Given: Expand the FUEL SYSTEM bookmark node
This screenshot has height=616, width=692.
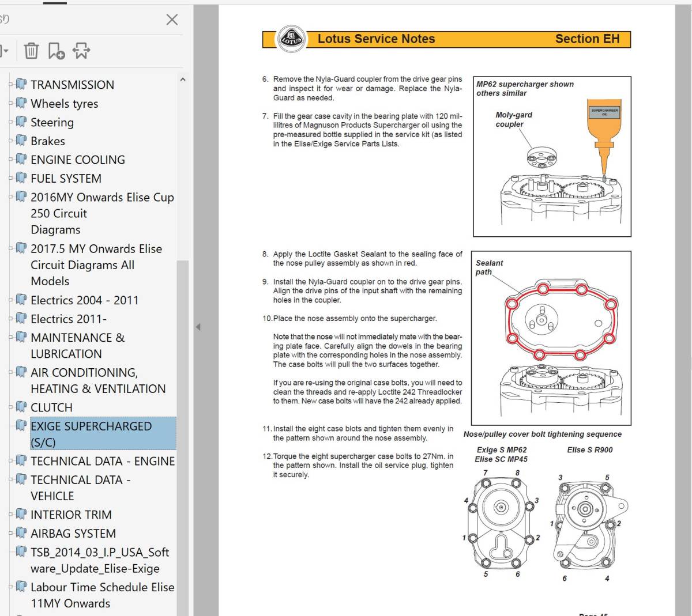Looking at the screenshot, I should click(x=10, y=179).
